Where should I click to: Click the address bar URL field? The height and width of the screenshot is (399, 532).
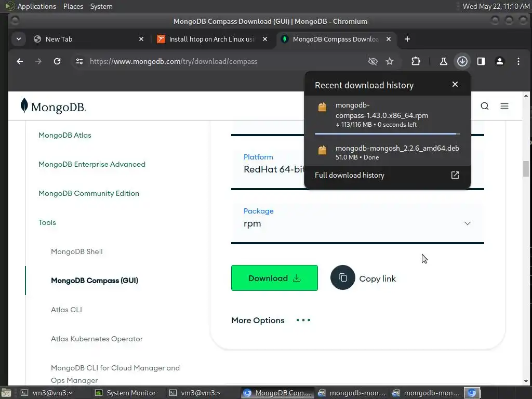coord(224,61)
